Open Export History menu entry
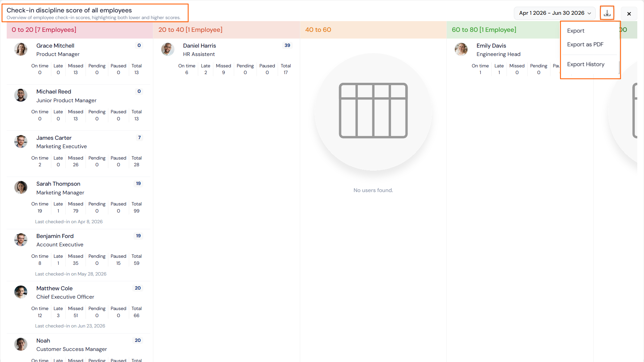The height and width of the screenshot is (362, 644). pyautogui.click(x=586, y=64)
